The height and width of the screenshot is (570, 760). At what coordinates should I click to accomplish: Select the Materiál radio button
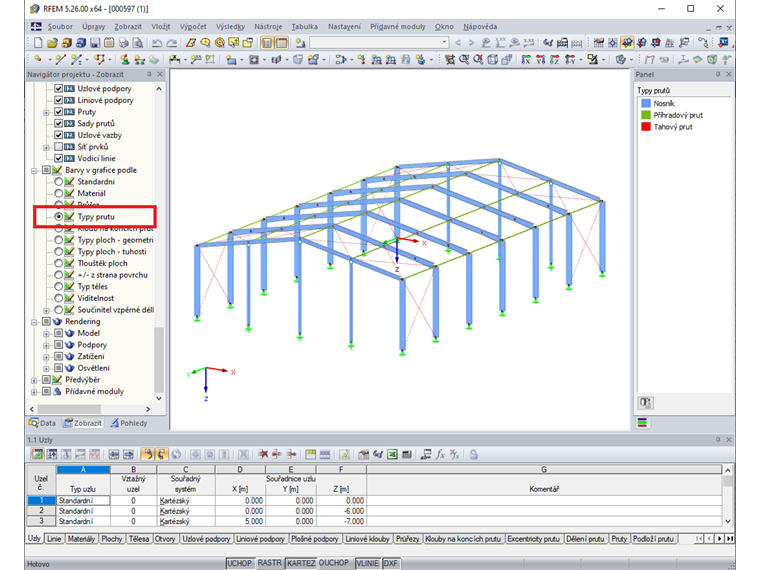tap(59, 193)
